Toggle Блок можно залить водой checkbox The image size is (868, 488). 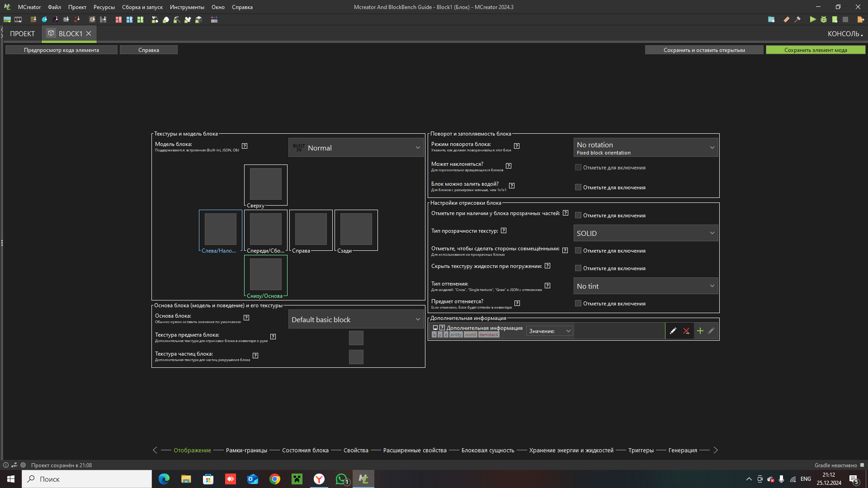point(578,187)
